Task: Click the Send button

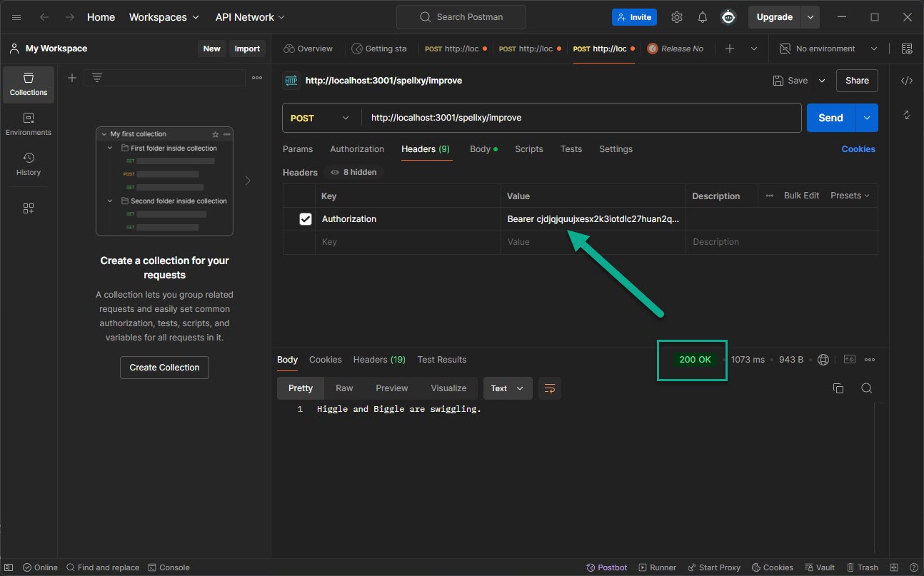Action: (x=830, y=118)
